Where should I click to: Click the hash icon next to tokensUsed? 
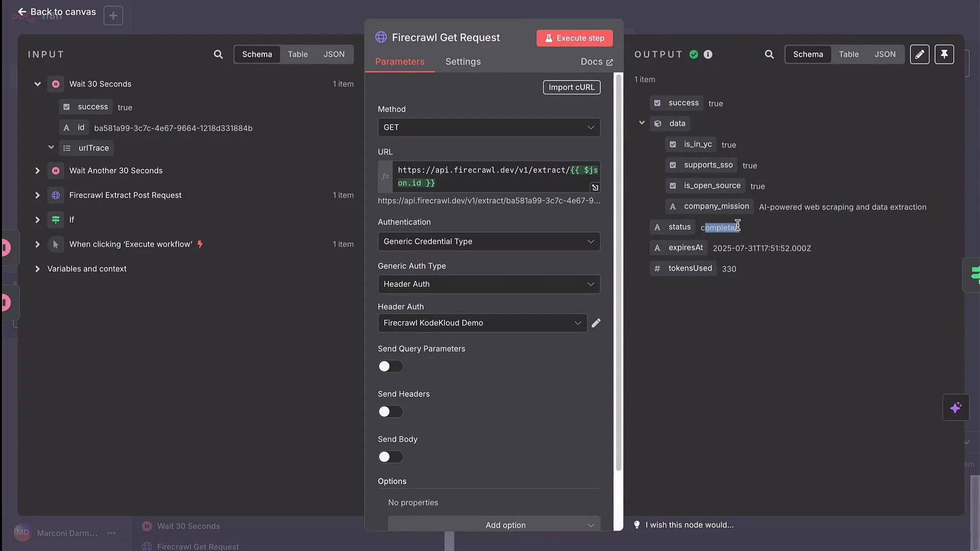(x=657, y=268)
